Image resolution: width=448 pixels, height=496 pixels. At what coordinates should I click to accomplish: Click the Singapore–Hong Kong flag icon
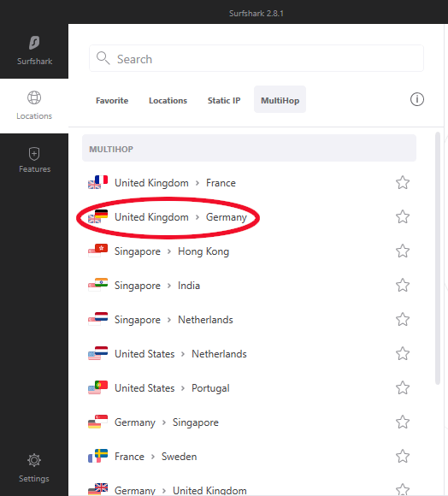(x=97, y=251)
